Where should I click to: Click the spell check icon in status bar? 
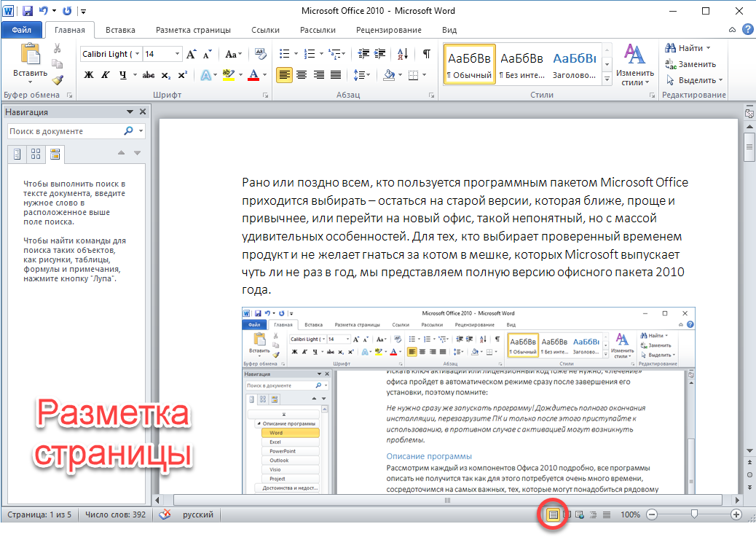[165, 514]
